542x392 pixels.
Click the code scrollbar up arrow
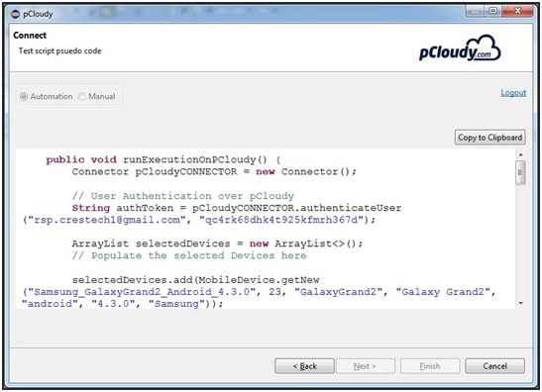pos(520,154)
